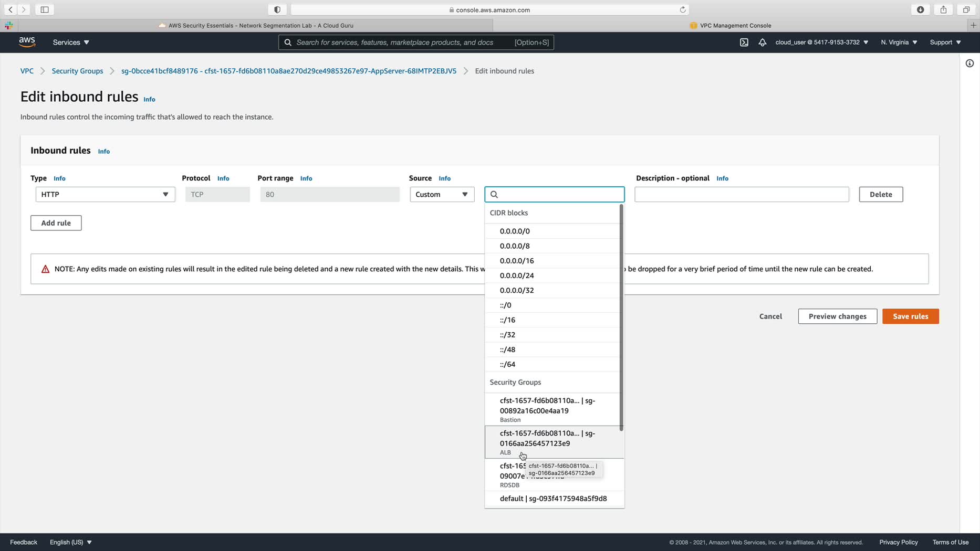Image resolution: width=980 pixels, height=551 pixels.
Task: Select the 0.0.0.0/0 CIDR block
Action: point(552,231)
